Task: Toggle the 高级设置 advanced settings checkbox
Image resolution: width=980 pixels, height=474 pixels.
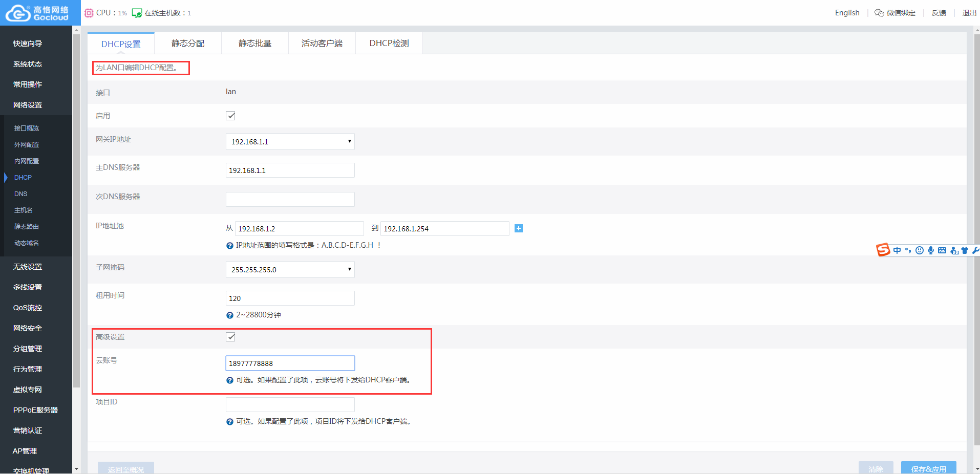Action: pos(230,337)
